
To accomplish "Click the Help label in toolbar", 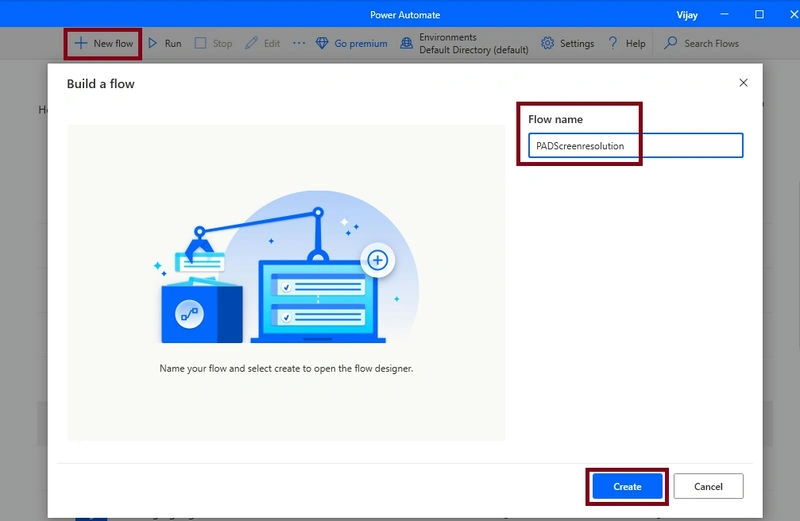I will [x=635, y=43].
